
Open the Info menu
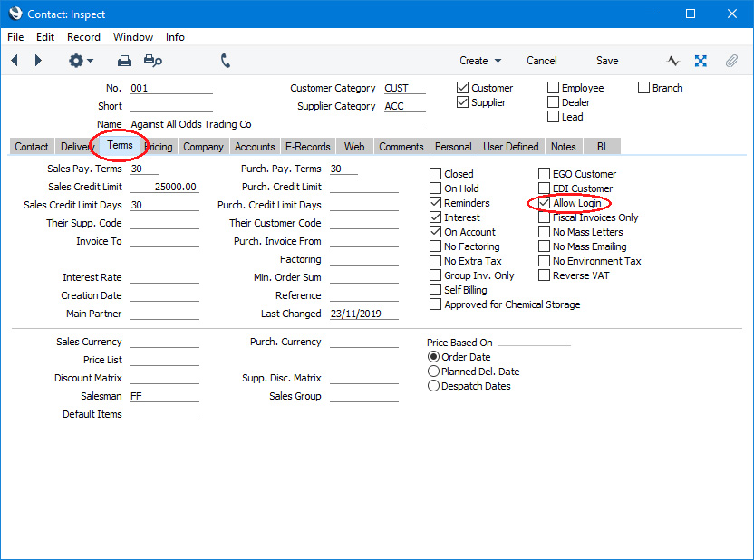click(175, 37)
